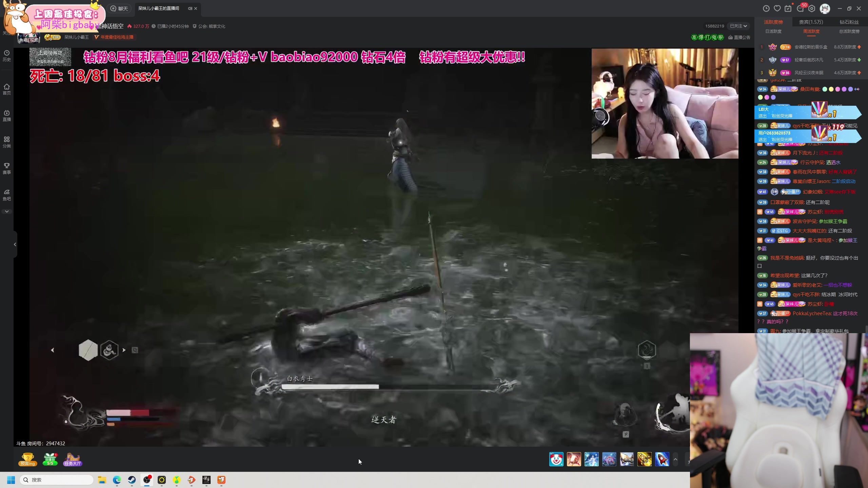Screen dimensions: 868x488
Task: Click chat user PokkaLycheeTea name
Action: 812,313
